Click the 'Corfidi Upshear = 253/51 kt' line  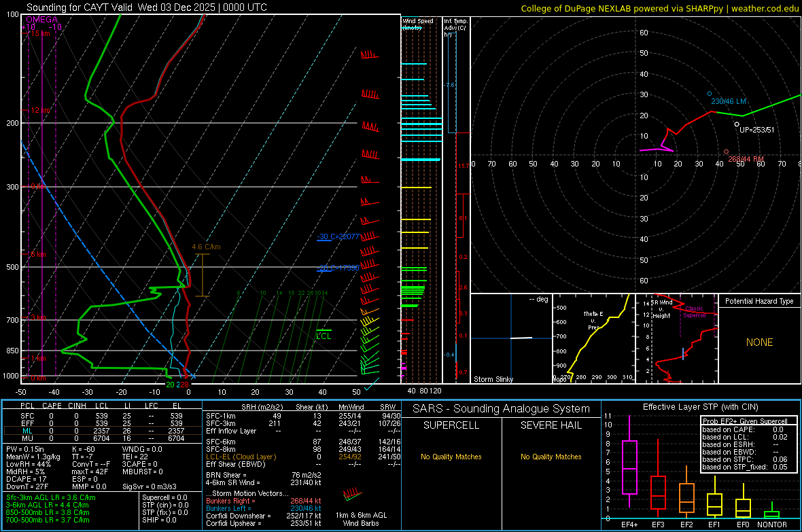coord(264,523)
